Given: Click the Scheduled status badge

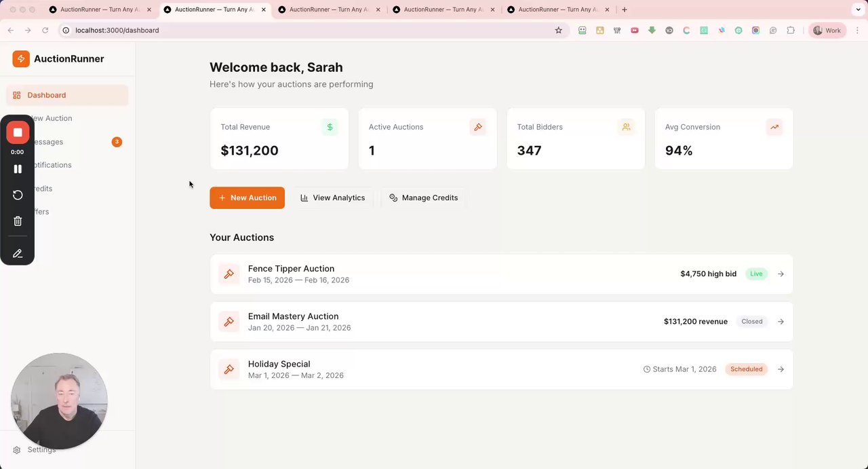Looking at the screenshot, I should coord(746,369).
